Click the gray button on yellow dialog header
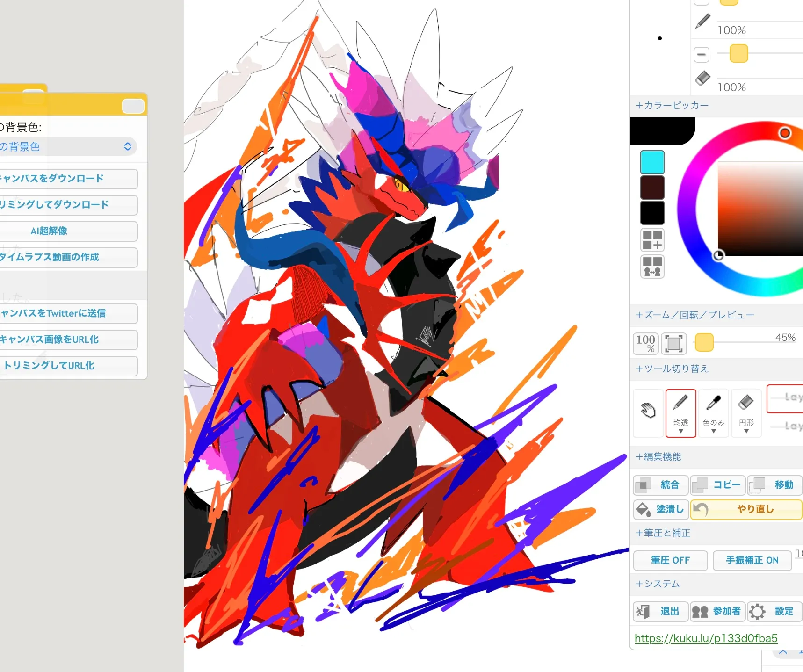 (x=133, y=106)
